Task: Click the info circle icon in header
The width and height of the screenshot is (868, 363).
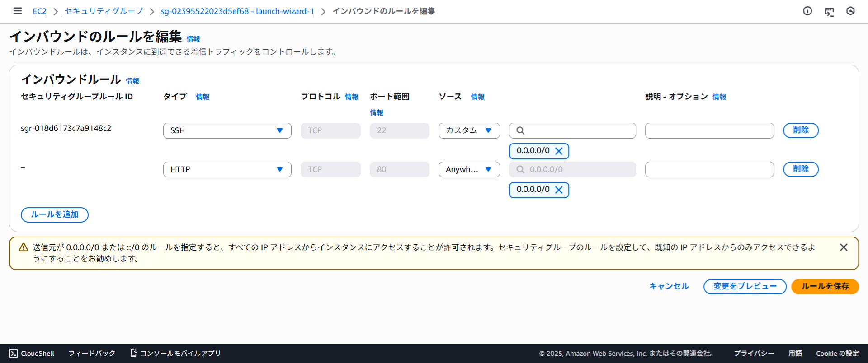Action: pos(807,11)
